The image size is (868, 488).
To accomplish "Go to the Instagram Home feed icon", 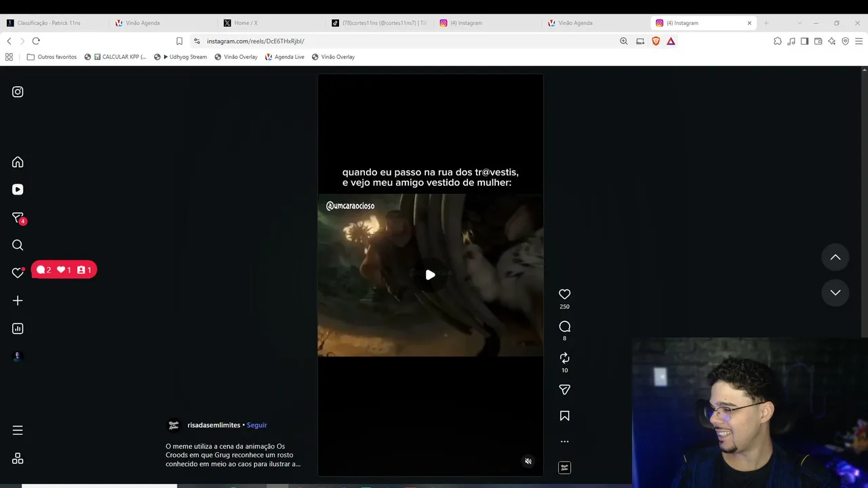I will point(18,162).
